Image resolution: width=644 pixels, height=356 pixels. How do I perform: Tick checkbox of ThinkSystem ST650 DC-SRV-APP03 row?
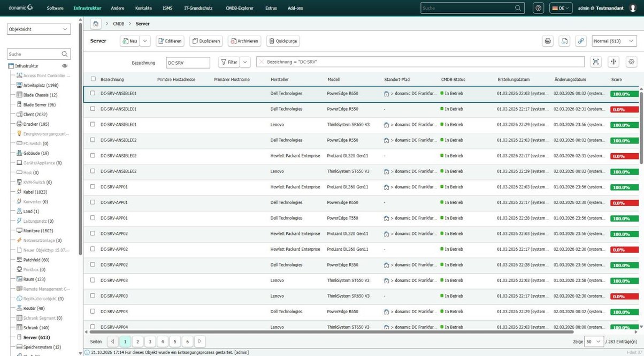click(93, 280)
